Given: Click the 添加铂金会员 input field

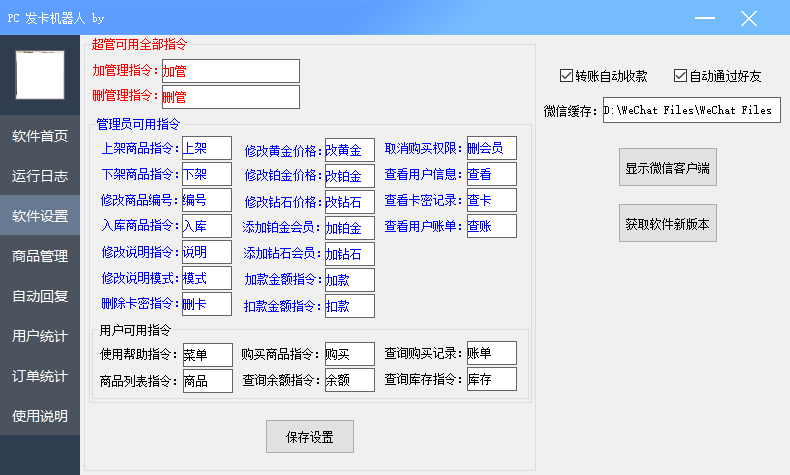Looking at the screenshot, I should [x=350, y=228].
